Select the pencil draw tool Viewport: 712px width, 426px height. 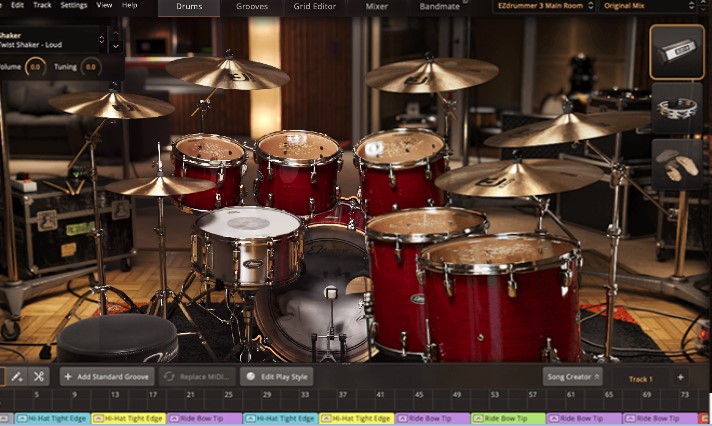point(14,377)
